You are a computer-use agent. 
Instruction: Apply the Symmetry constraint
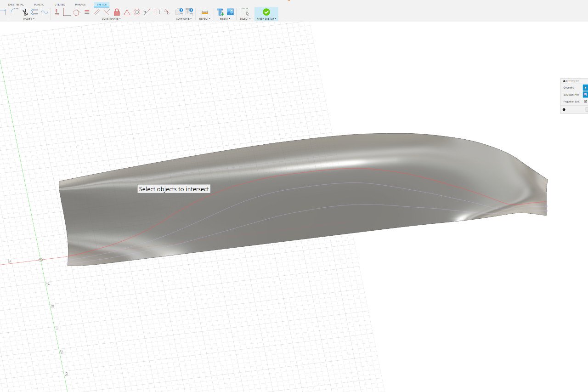pos(157,12)
